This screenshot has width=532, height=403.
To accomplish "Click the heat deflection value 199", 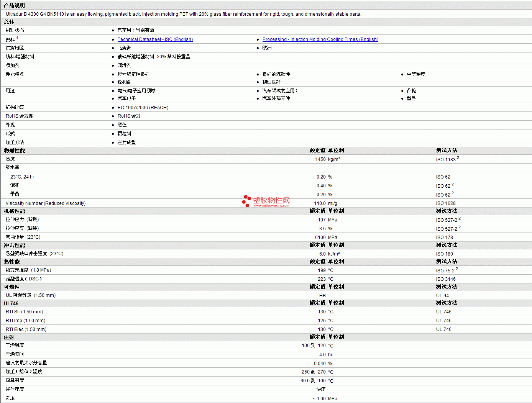I will [322, 270].
